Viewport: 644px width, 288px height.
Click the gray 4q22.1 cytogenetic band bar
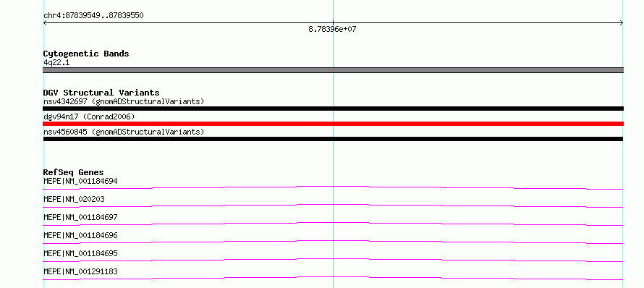(333, 70)
